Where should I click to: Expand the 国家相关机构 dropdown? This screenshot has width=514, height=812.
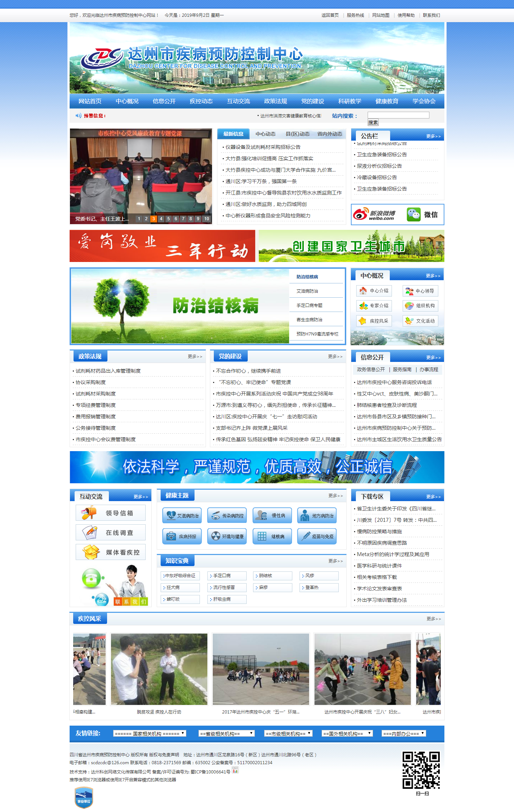[x=150, y=733]
